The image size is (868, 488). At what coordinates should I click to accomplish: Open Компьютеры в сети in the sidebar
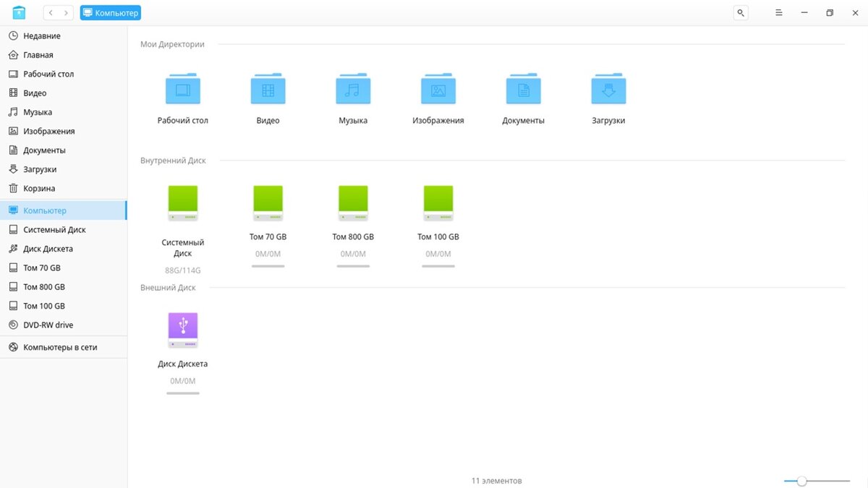tap(64, 347)
